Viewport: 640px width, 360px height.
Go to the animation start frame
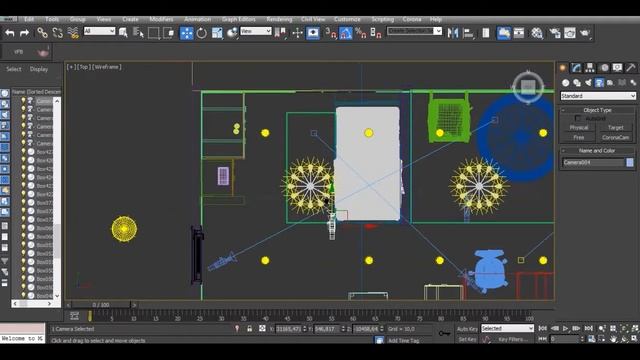coord(542,329)
